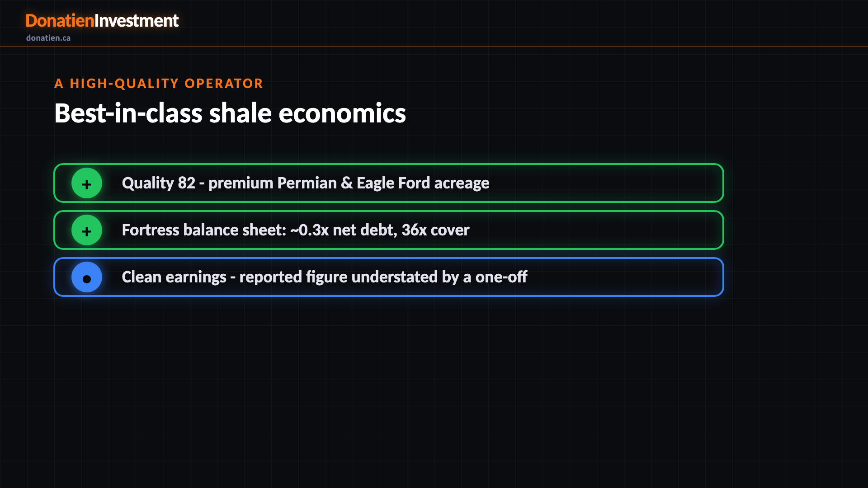Screen dimensions: 868x488
Task: Click the 'Fortress balance sheet:' text
Action: tap(204, 230)
